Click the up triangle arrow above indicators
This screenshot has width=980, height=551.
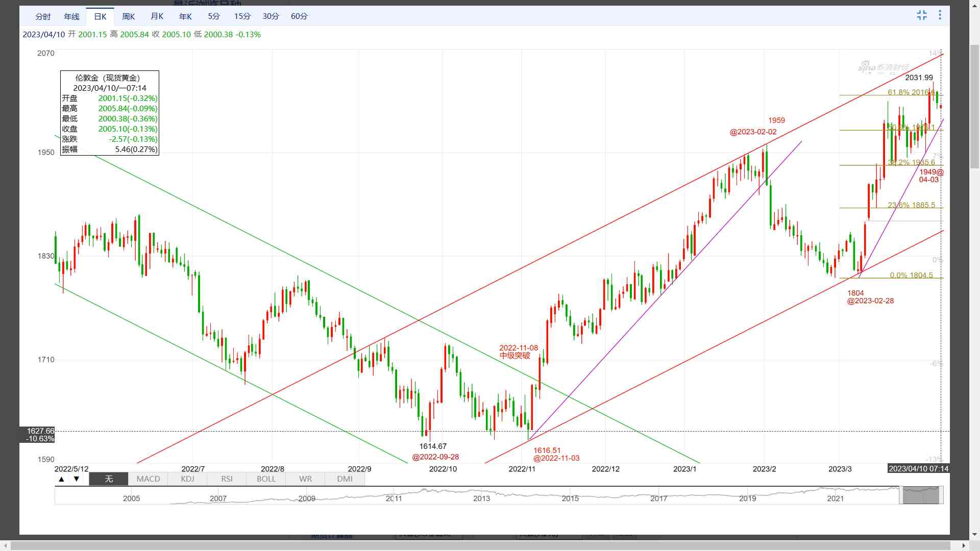tap(62, 479)
